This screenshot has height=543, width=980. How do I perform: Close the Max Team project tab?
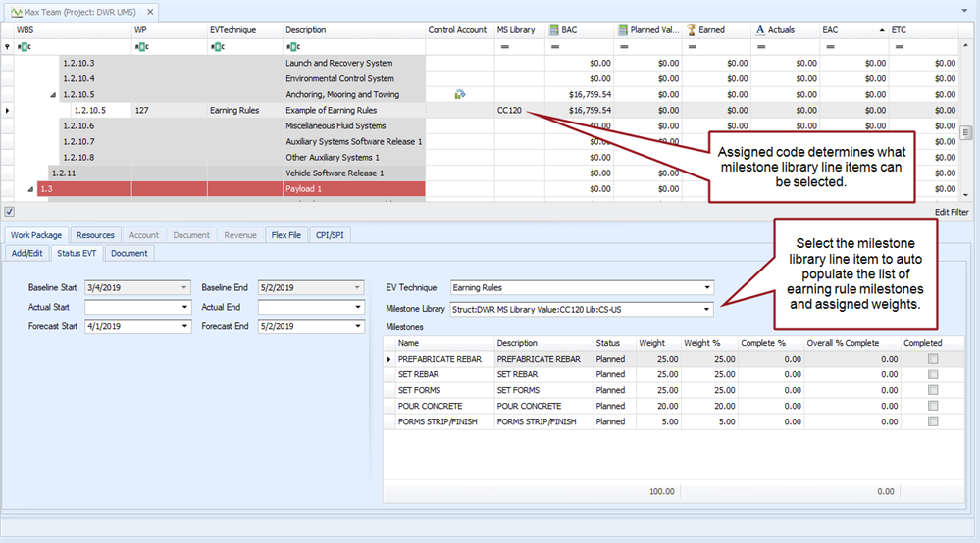click(149, 11)
